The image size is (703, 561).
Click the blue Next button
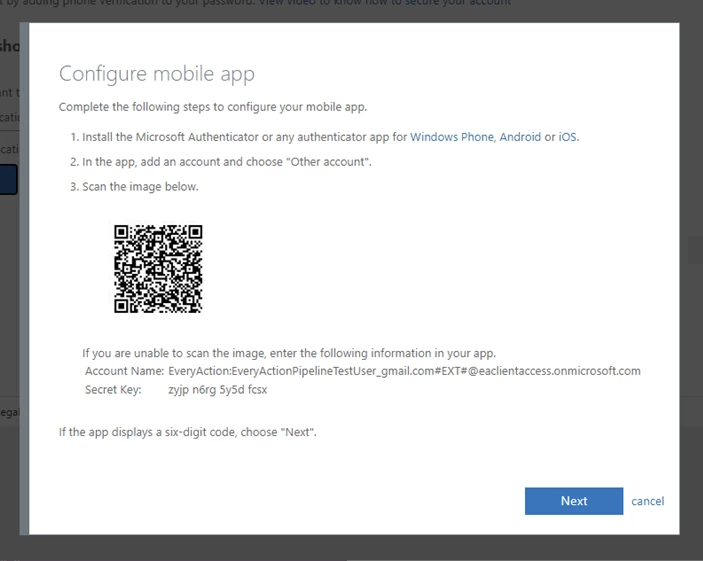[x=573, y=501]
